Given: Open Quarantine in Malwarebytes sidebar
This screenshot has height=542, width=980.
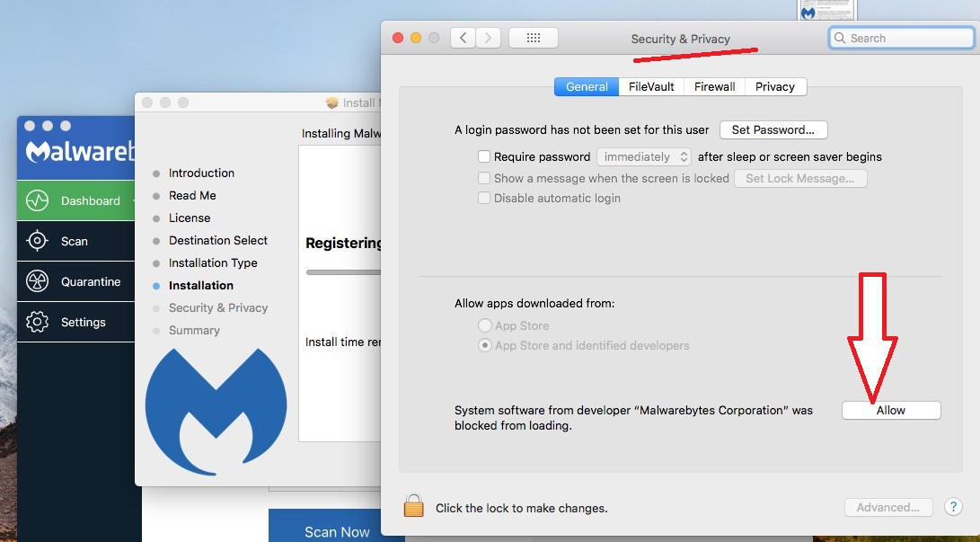Looking at the screenshot, I should [x=75, y=281].
